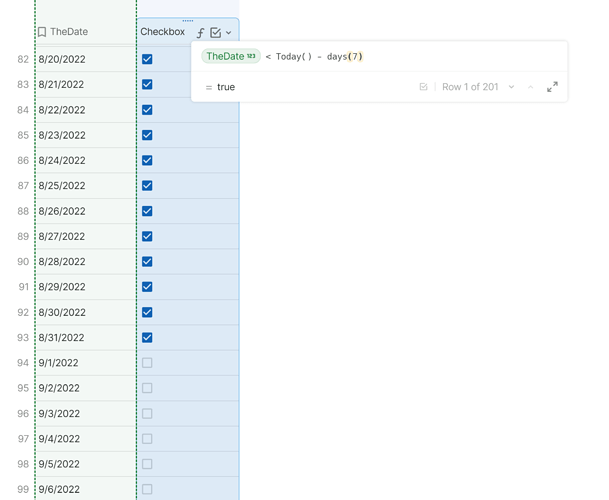This screenshot has height=500, width=609.
Task: Select the 8/24/2022 date cell
Action: point(85,160)
